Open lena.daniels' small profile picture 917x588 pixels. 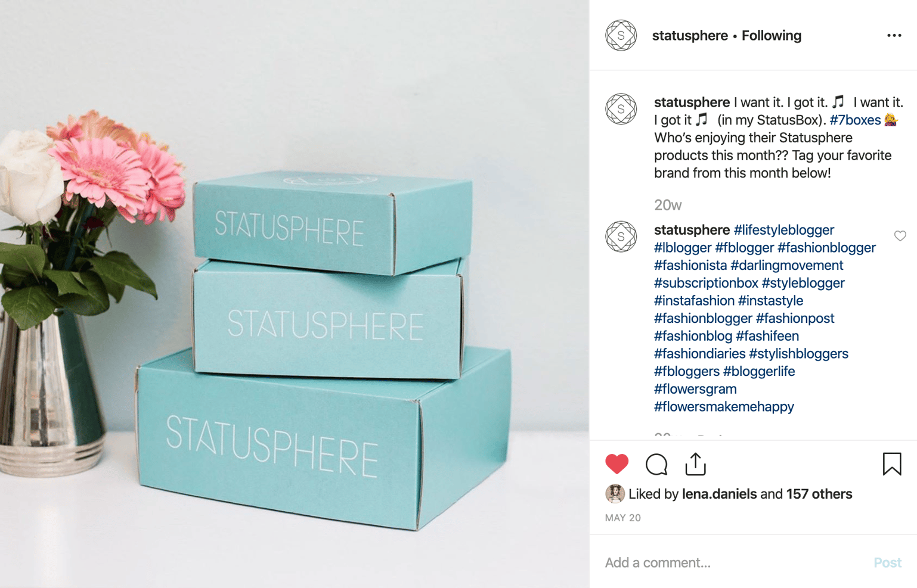pos(615,494)
